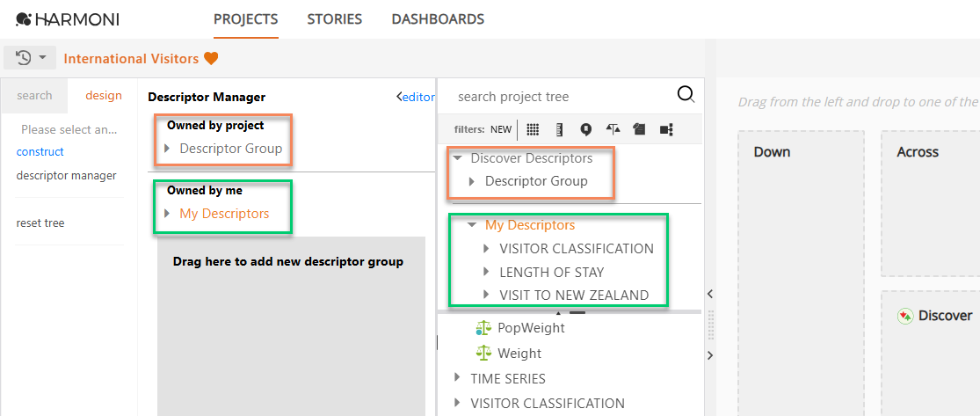This screenshot has height=416, width=980.
Task: Collapse My Descriptors in project tree
Action: 473,224
